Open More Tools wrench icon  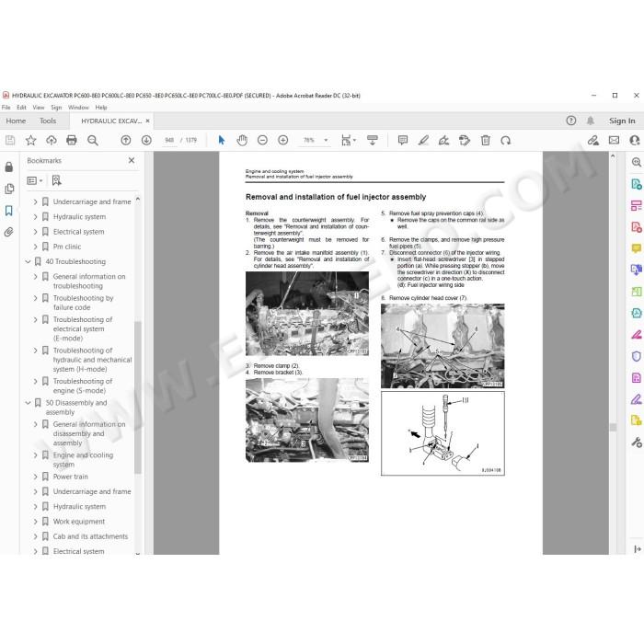point(637,443)
